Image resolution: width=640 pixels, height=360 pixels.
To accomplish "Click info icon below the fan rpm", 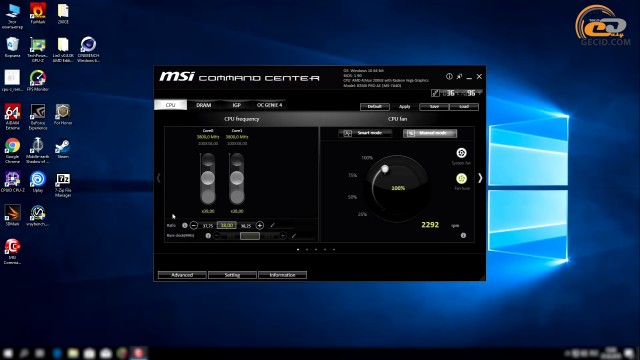I will coord(463,236).
